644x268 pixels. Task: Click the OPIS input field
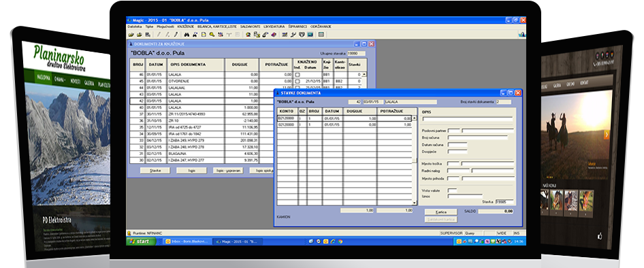pos(468,119)
